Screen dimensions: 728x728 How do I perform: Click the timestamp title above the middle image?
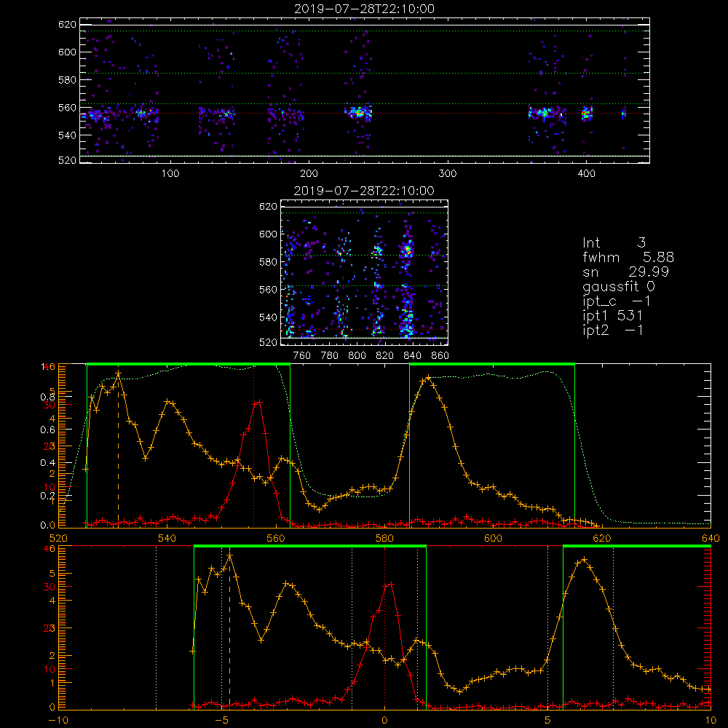click(365, 191)
